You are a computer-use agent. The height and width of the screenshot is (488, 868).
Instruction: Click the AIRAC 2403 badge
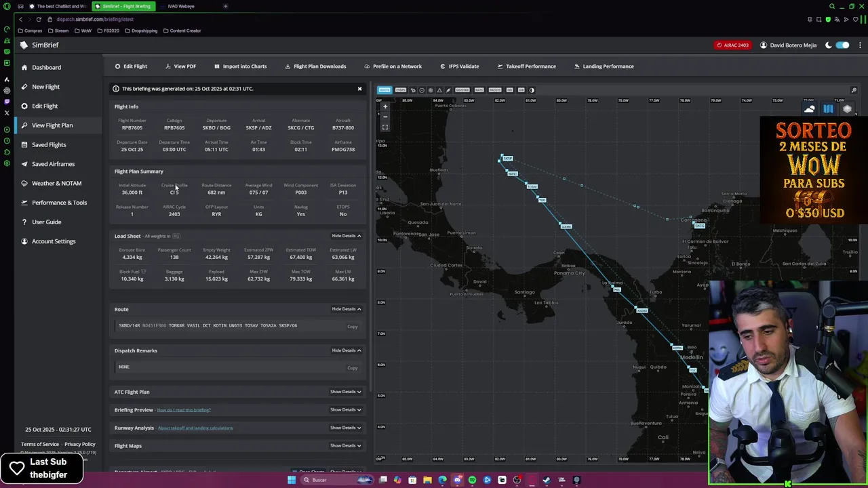point(732,45)
